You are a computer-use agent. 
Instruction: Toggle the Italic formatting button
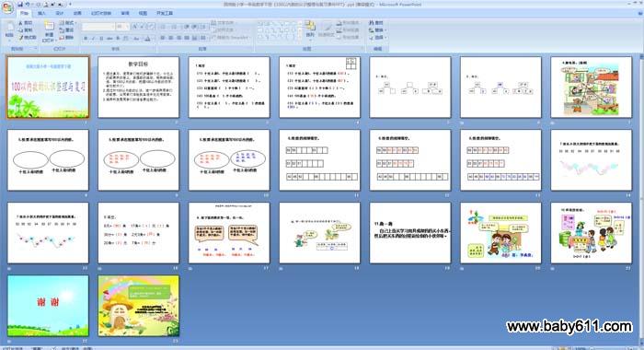pyautogui.click(x=93, y=39)
